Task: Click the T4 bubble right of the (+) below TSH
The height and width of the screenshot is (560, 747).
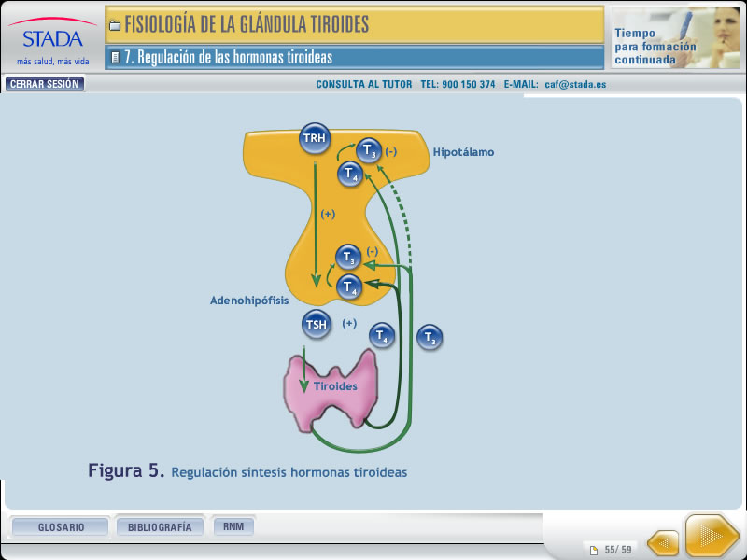Action: (382, 336)
